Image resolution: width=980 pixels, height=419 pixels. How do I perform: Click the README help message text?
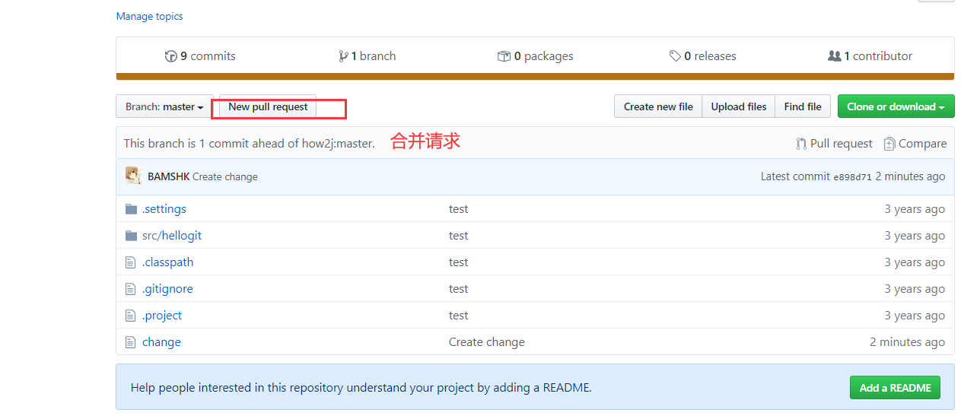pos(361,387)
